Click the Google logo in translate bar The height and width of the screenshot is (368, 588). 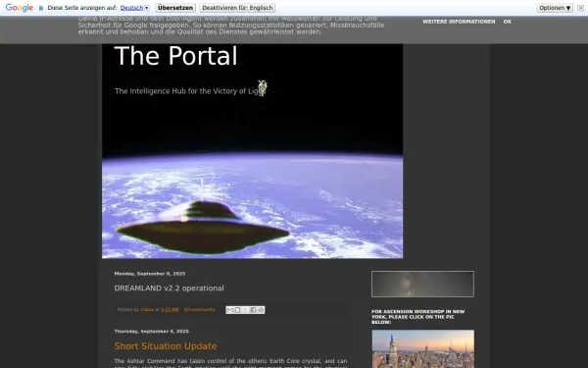(20, 8)
